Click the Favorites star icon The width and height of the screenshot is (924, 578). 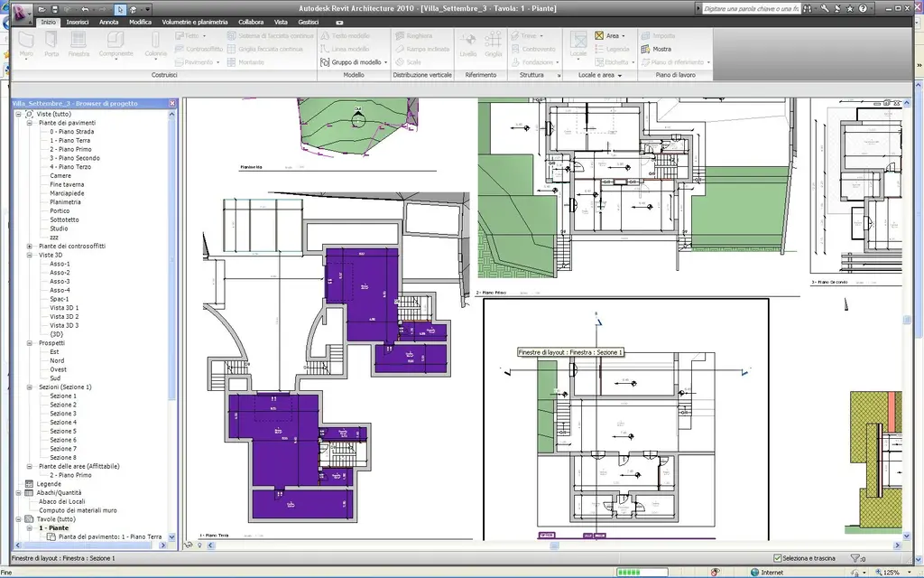tap(850, 9)
